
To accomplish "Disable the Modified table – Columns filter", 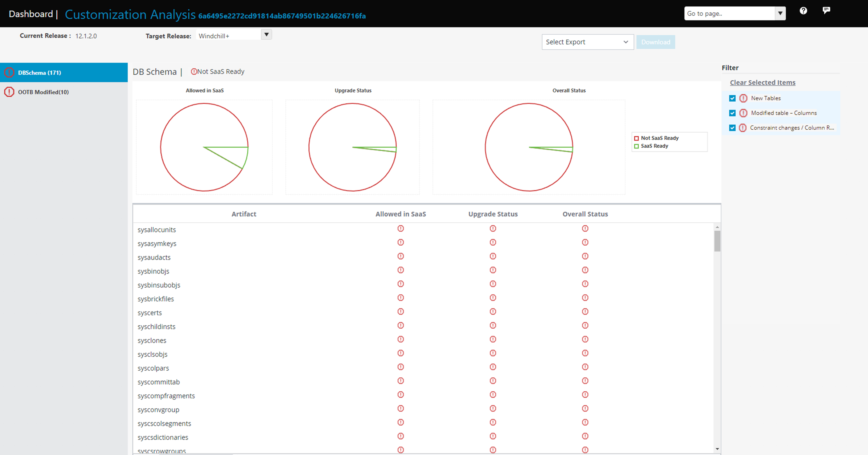I will [x=732, y=113].
